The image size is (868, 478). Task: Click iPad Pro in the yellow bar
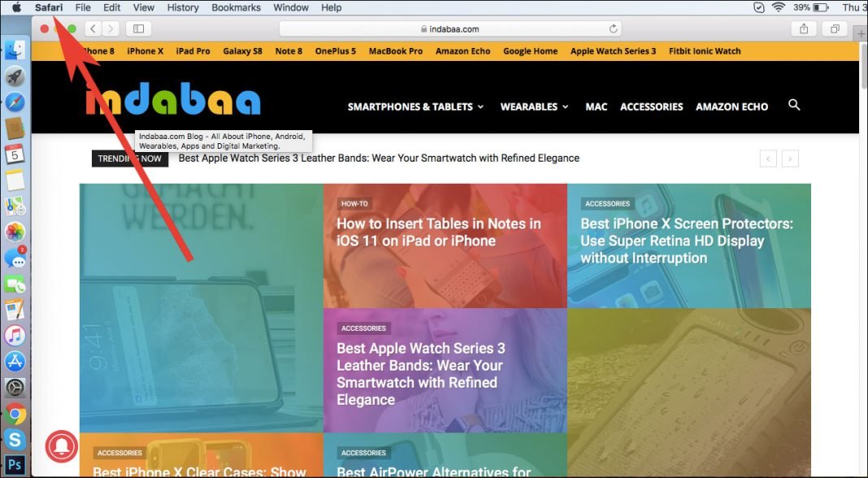click(193, 51)
